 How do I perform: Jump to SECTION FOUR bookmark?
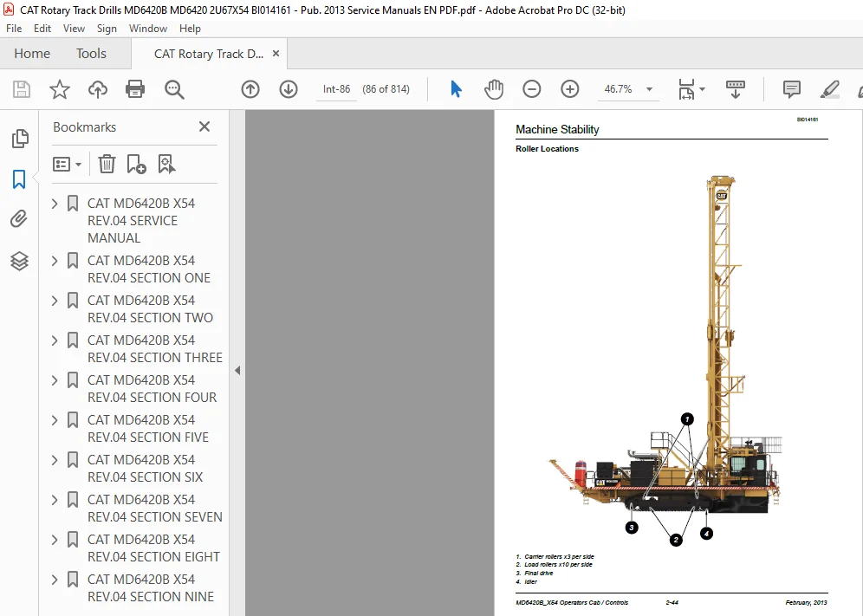pos(152,389)
